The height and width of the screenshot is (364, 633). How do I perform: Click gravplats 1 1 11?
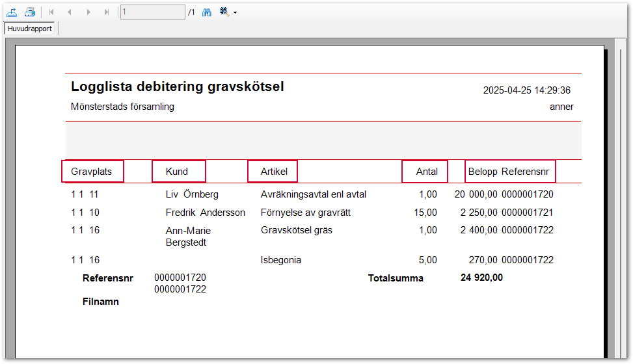pyautogui.click(x=85, y=194)
